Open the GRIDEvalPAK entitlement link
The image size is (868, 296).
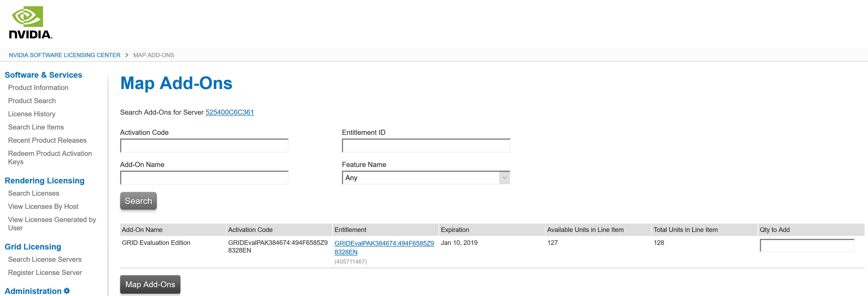pos(384,244)
